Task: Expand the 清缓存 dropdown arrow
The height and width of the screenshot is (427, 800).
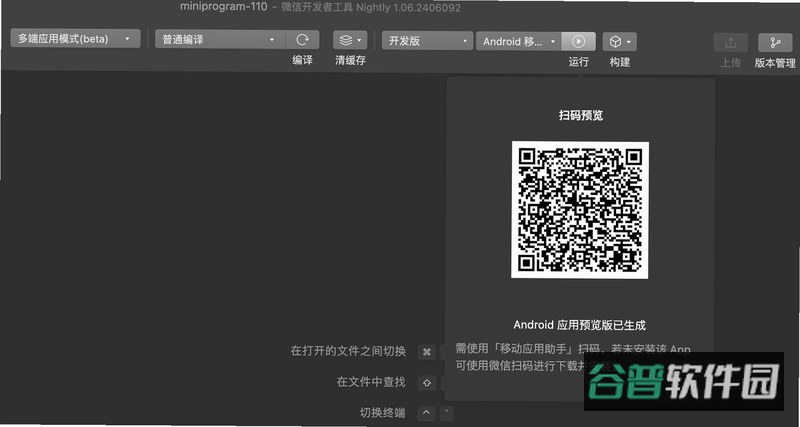Action: [x=359, y=40]
